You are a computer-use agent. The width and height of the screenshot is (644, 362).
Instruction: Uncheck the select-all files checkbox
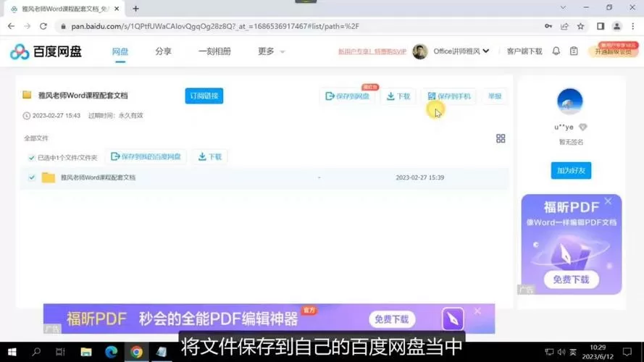pos(32,158)
